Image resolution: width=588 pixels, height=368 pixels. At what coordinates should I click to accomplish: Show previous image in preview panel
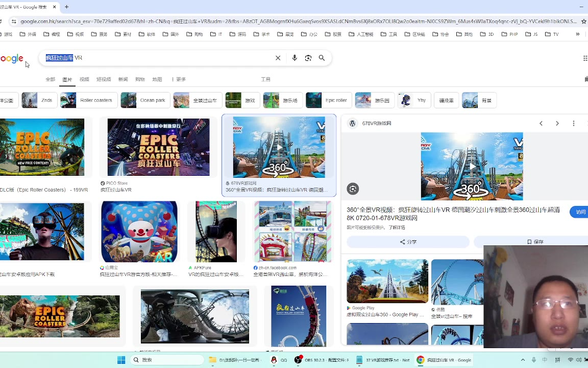tap(541, 123)
